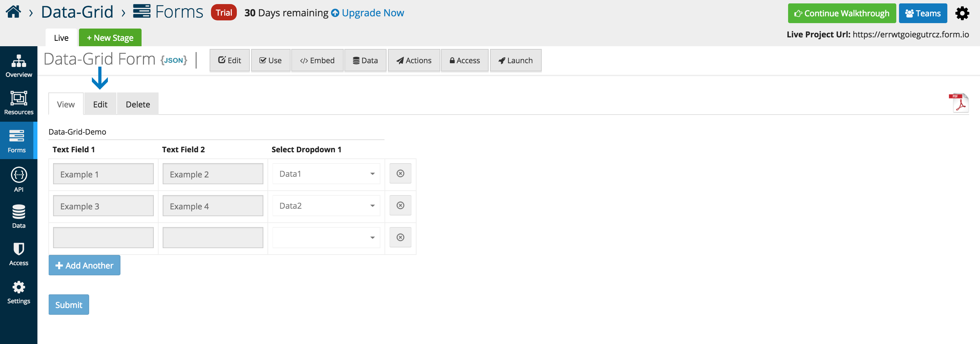The height and width of the screenshot is (344, 980).
Task: Click the Example 4 text field
Action: click(213, 206)
